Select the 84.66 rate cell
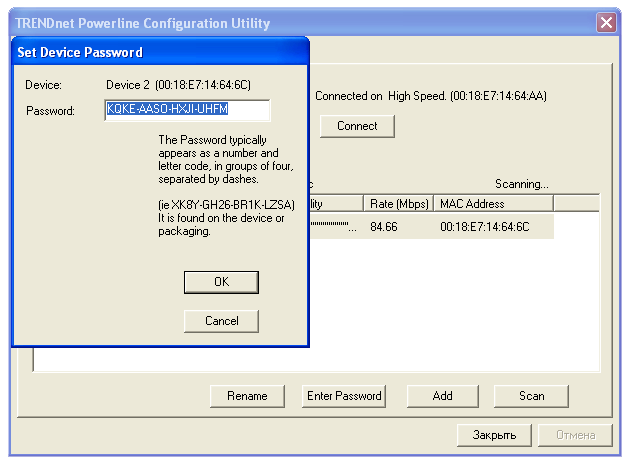 coord(384,227)
